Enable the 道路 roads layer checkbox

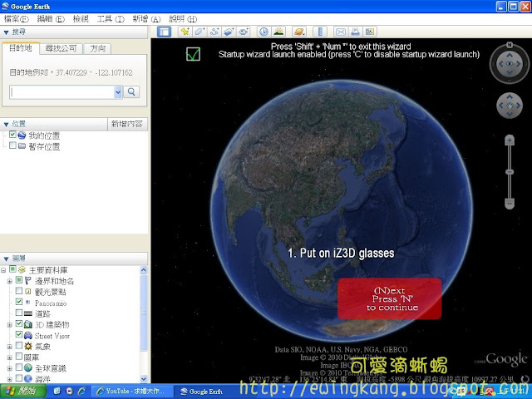(x=19, y=313)
